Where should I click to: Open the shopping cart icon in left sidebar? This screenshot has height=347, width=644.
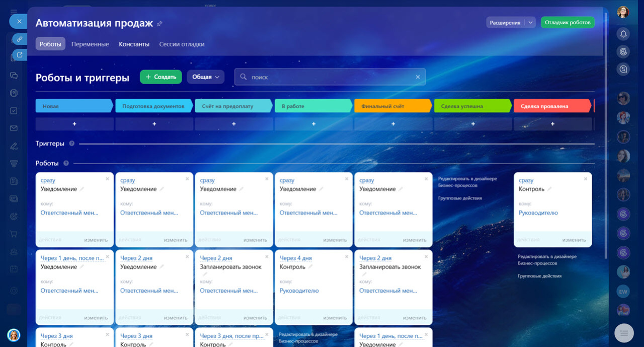pos(14,234)
